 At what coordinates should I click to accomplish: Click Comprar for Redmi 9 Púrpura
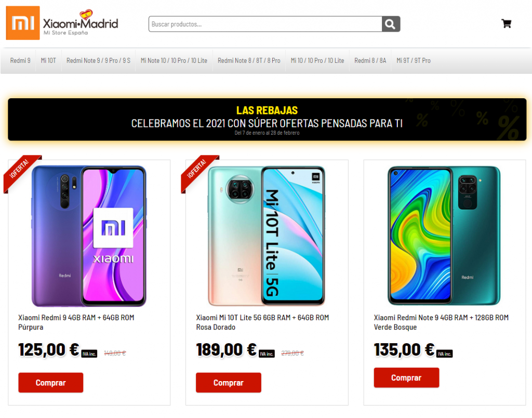(x=51, y=383)
